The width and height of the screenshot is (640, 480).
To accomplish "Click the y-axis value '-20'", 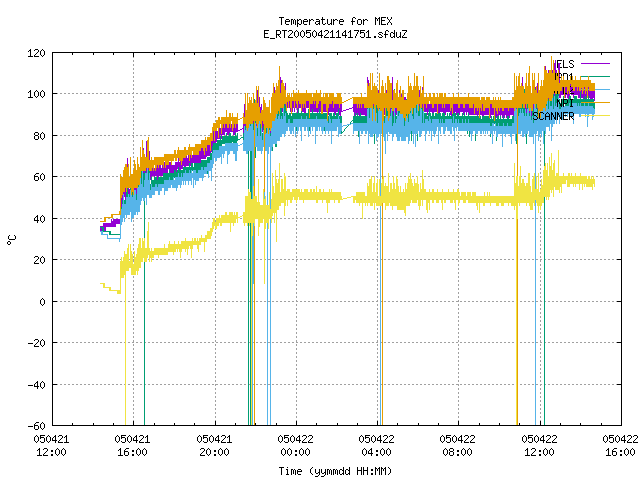I will (36, 343).
